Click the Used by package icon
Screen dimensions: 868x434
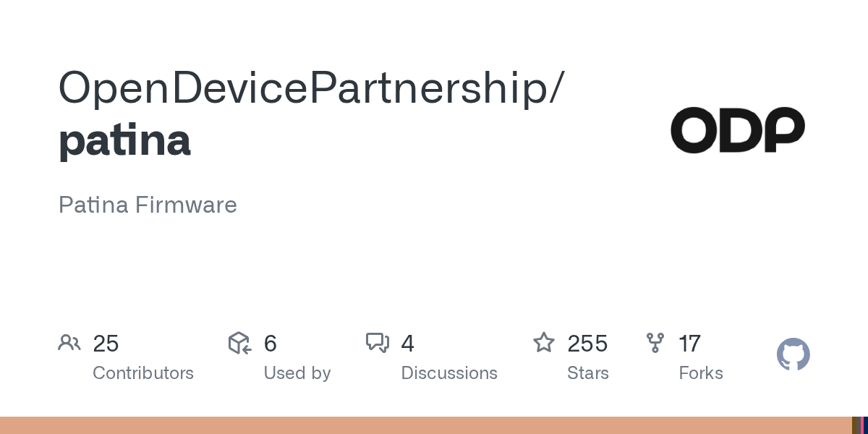(x=239, y=343)
